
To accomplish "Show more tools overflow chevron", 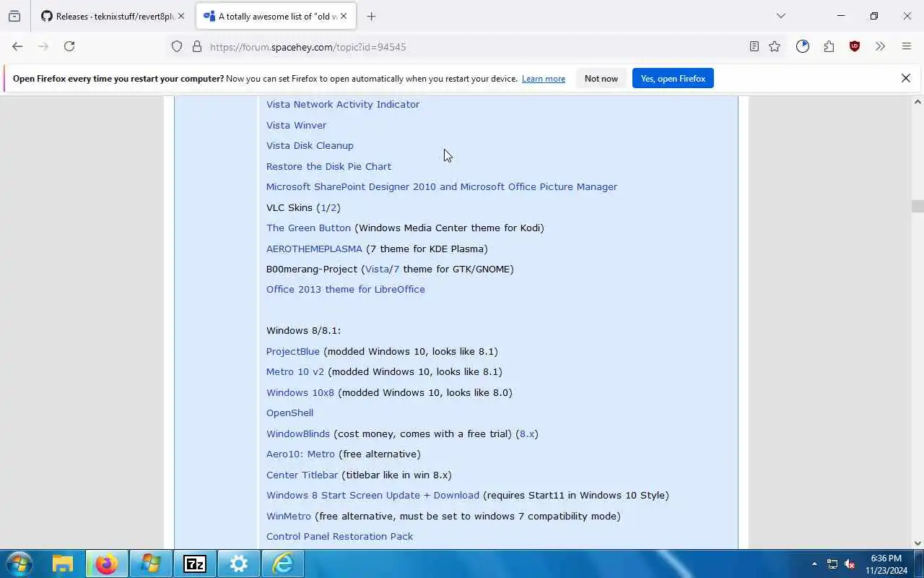I will pyautogui.click(x=880, y=46).
